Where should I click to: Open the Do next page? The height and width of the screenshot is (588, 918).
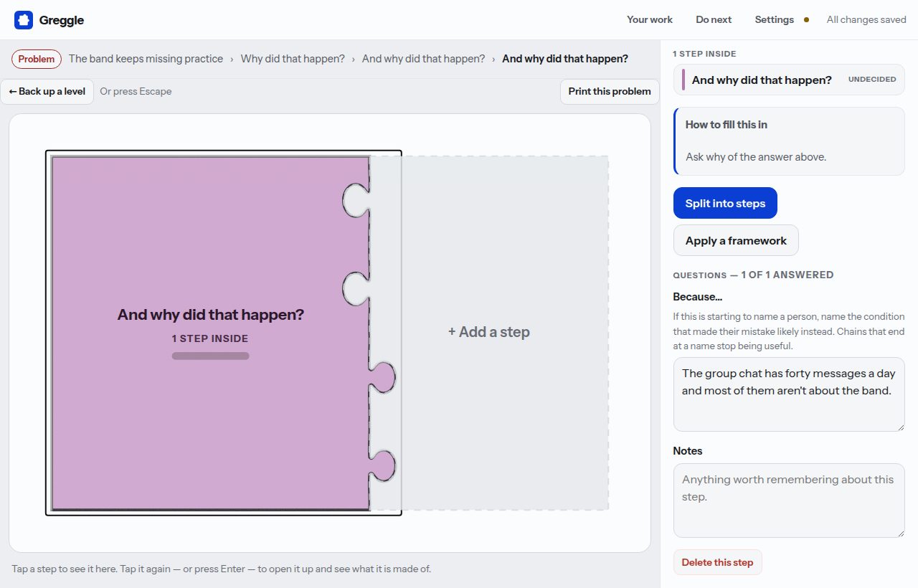(x=714, y=20)
